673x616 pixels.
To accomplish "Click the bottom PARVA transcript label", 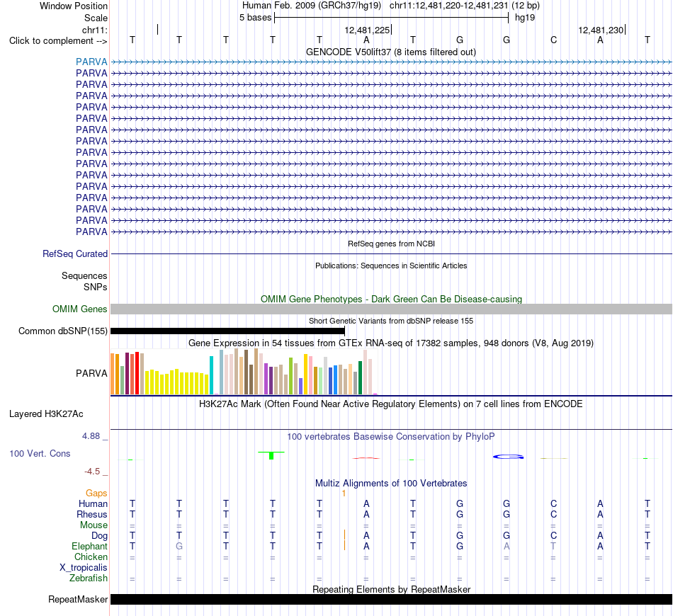I will [x=91, y=232].
